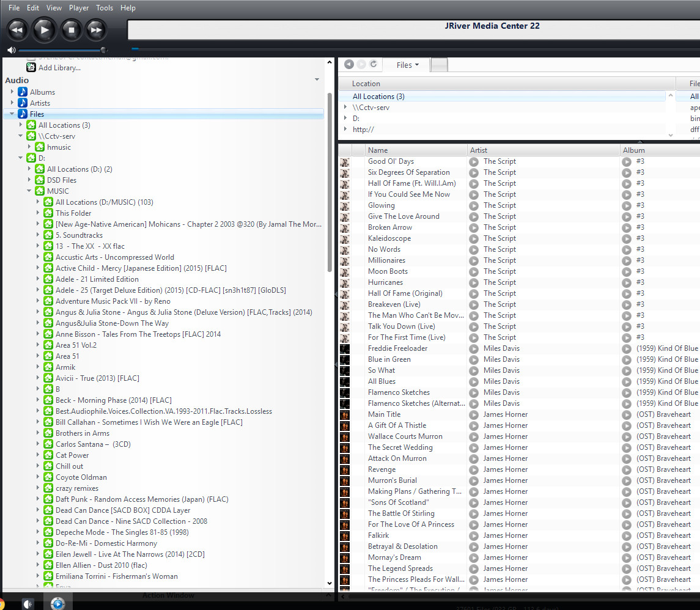Skip to next track with fast-forward button
700x610 pixels.
tap(96, 30)
